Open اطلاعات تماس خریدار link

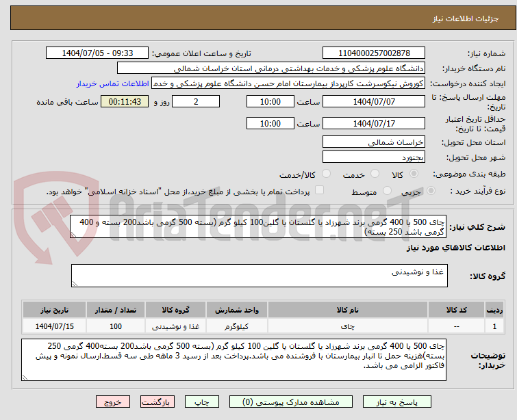point(113,83)
